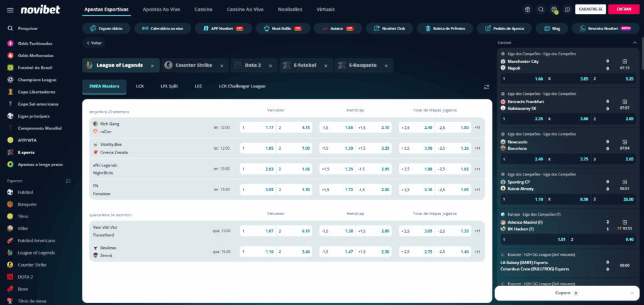This screenshot has width=644, height=305.
Task: Expand +11 more markets for Rich Gang match
Action: 477,128
